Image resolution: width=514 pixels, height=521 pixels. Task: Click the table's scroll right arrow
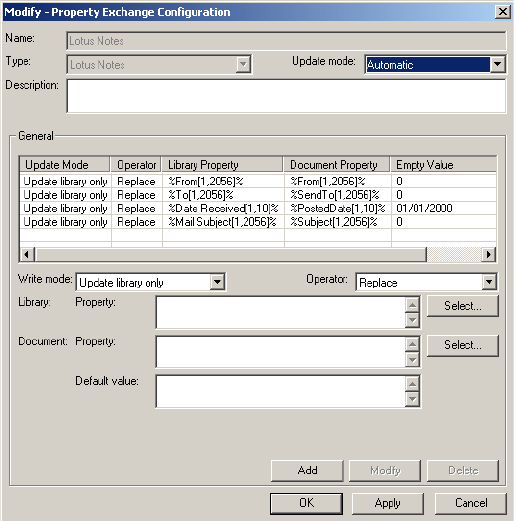click(x=489, y=254)
